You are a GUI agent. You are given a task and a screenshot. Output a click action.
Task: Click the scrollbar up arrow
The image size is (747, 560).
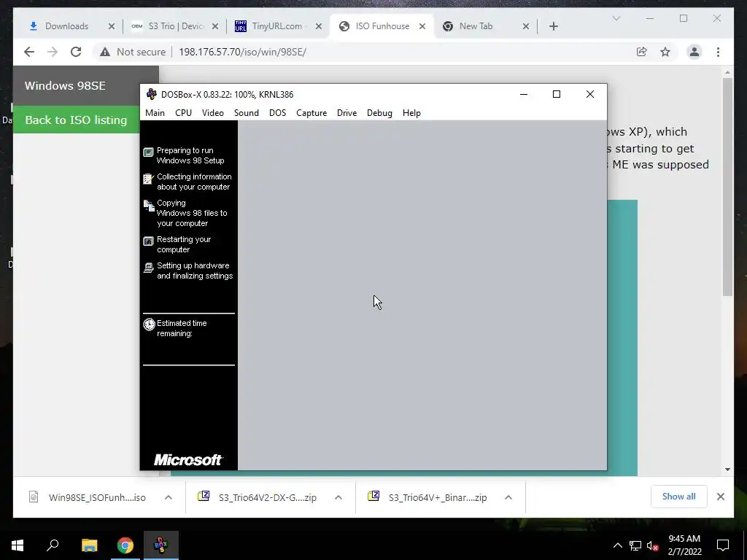point(727,73)
